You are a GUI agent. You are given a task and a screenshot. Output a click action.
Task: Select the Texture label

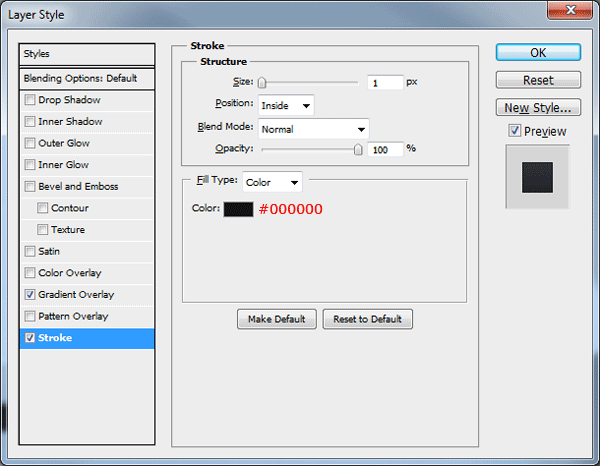click(x=68, y=230)
